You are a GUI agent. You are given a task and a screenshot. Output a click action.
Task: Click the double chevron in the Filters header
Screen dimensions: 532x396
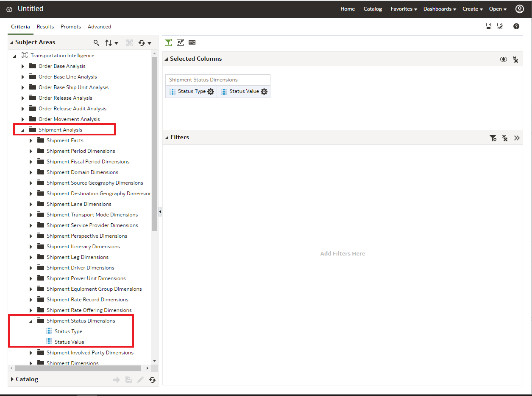tap(517, 138)
